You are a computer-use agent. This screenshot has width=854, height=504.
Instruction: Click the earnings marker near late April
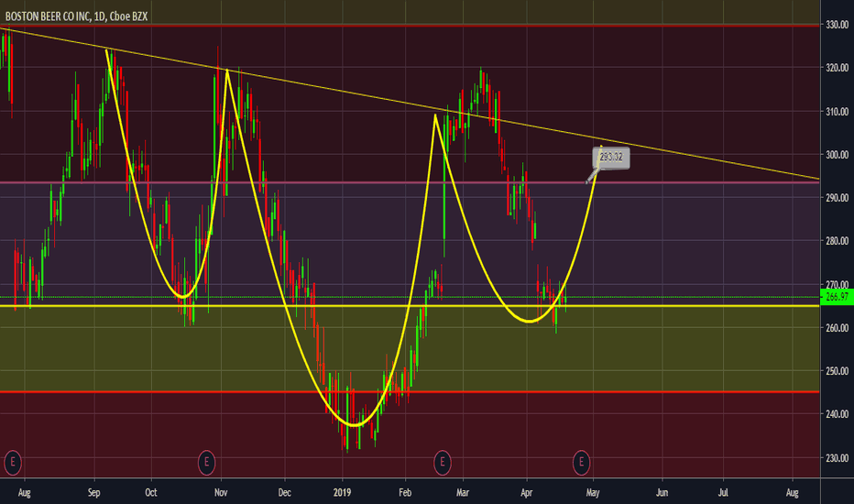point(581,463)
